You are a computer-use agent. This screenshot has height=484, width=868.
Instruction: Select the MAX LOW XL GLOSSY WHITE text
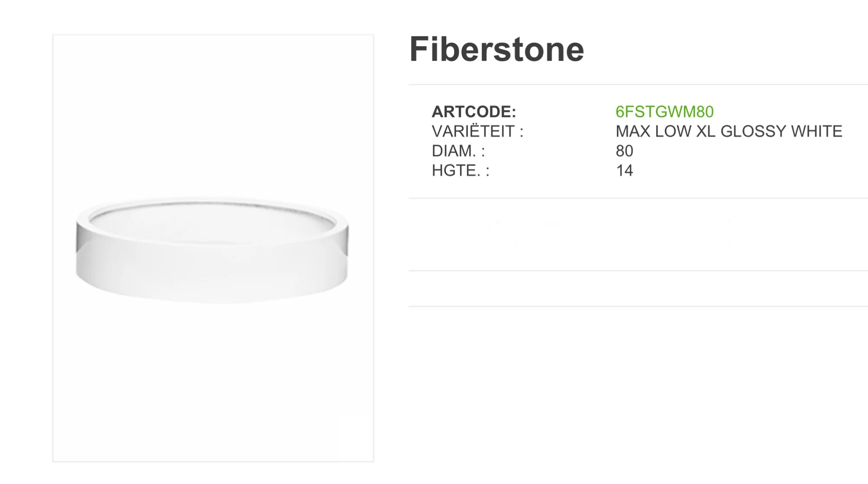(729, 131)
